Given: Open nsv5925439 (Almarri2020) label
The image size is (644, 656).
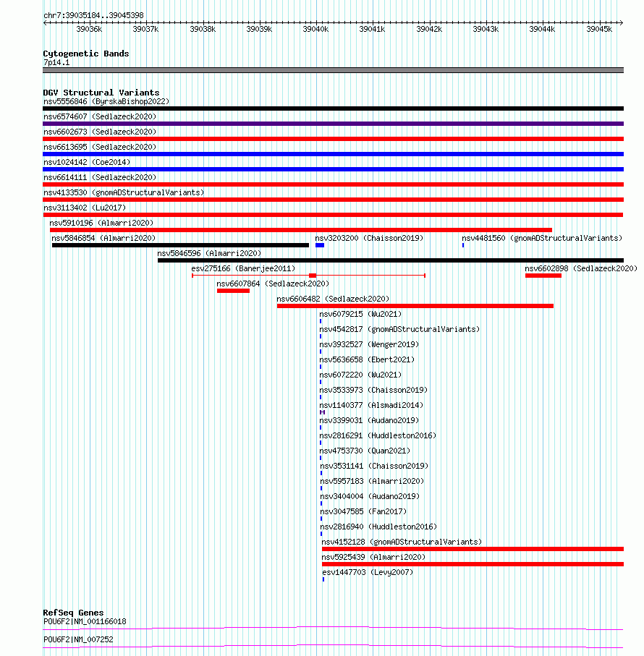Looking at the screenshot, I should click(x=373, y=558).
